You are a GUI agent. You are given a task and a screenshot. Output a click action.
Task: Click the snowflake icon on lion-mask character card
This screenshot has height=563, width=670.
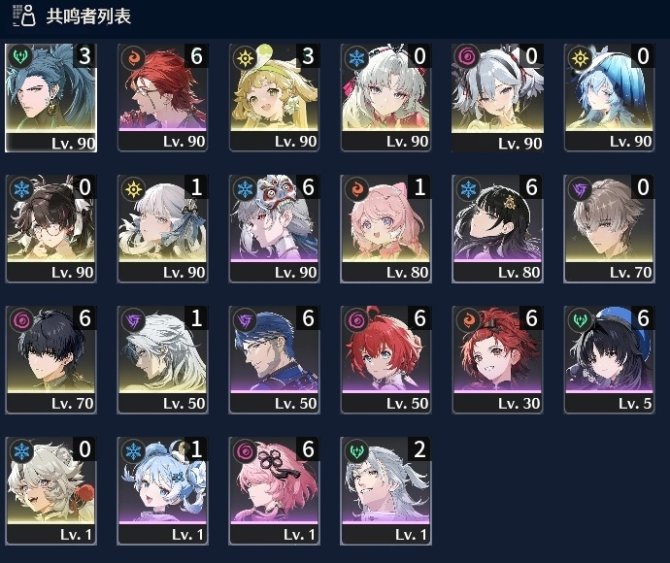pos(245,189)
